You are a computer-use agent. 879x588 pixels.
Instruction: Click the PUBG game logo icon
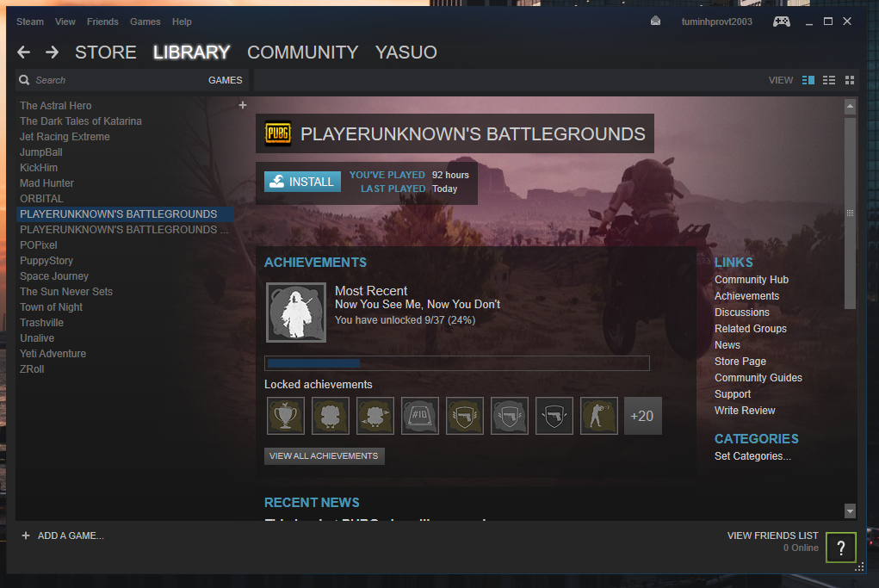pyautogui.click(x=278, y=133)
